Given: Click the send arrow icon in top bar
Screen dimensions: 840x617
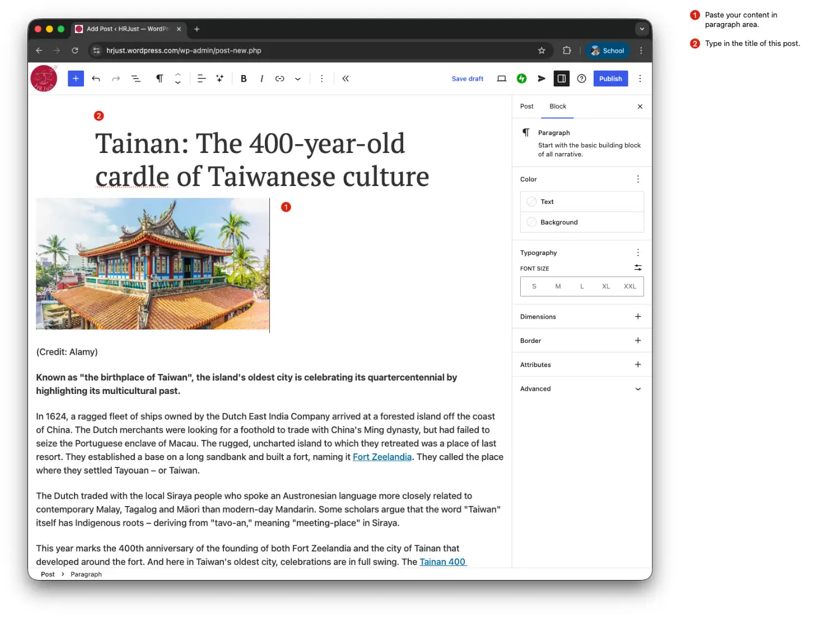Looking at the screenshot, I should click(x=542, y=78).
